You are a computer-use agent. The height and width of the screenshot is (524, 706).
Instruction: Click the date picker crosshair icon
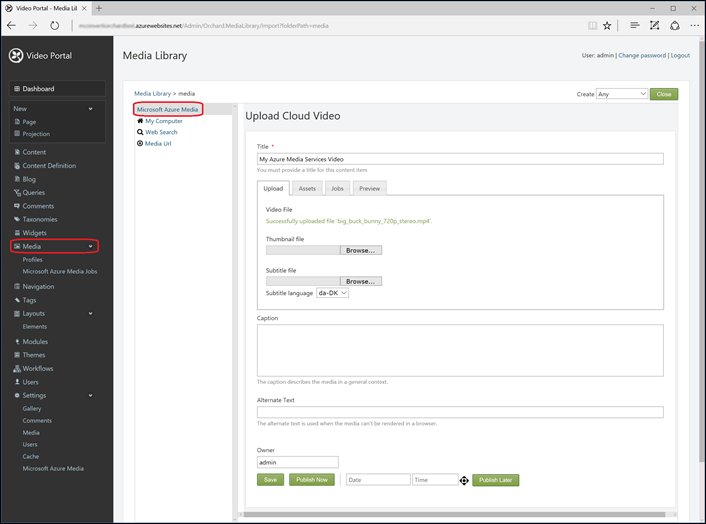point(464,480)
